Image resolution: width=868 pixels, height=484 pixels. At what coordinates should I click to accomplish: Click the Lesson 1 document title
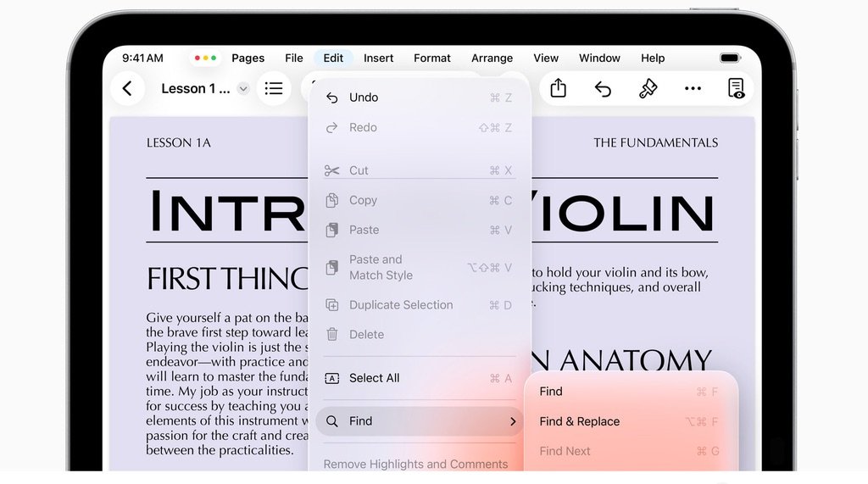pos(196,89)
